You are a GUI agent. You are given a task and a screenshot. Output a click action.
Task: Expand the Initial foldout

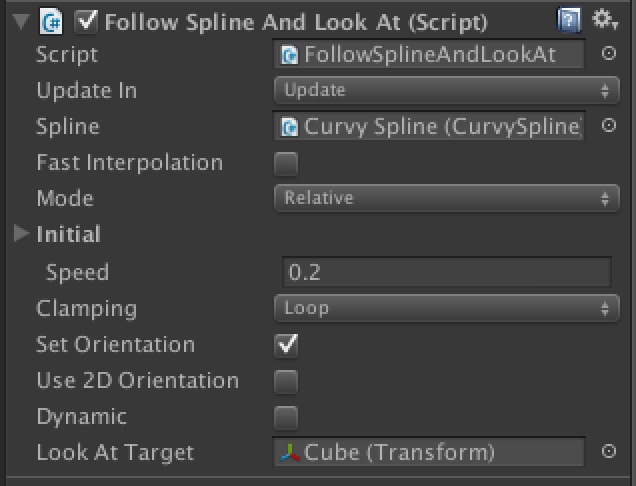(21, 233)
